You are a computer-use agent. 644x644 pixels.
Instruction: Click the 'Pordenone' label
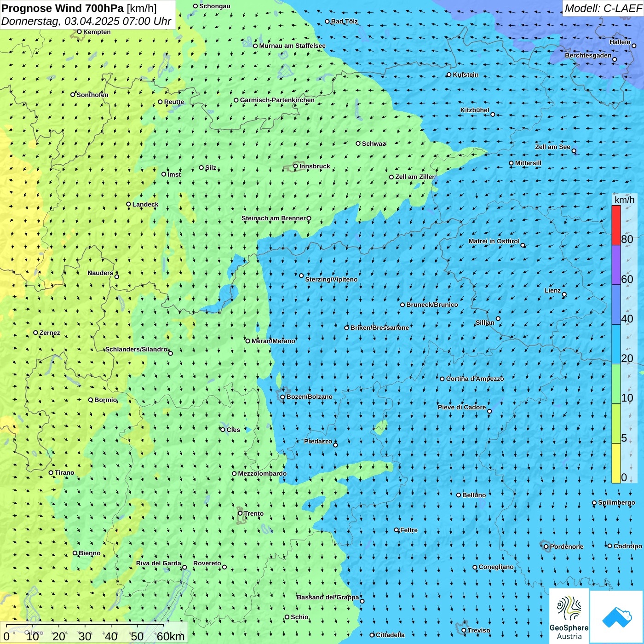[x=567, y=546]
